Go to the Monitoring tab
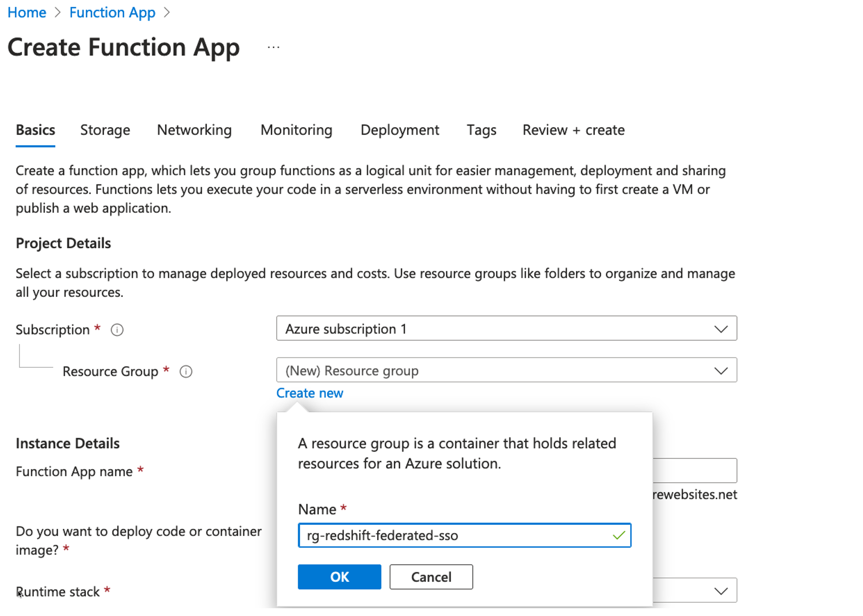The image size is (863, 616). pyautogui.click(x=296, y=130)
